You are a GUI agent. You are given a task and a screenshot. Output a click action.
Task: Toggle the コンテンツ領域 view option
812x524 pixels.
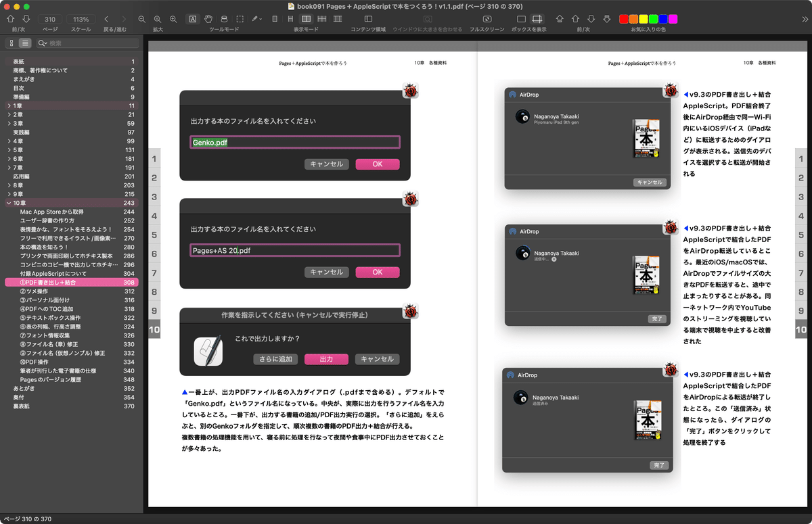pos(368,19)
